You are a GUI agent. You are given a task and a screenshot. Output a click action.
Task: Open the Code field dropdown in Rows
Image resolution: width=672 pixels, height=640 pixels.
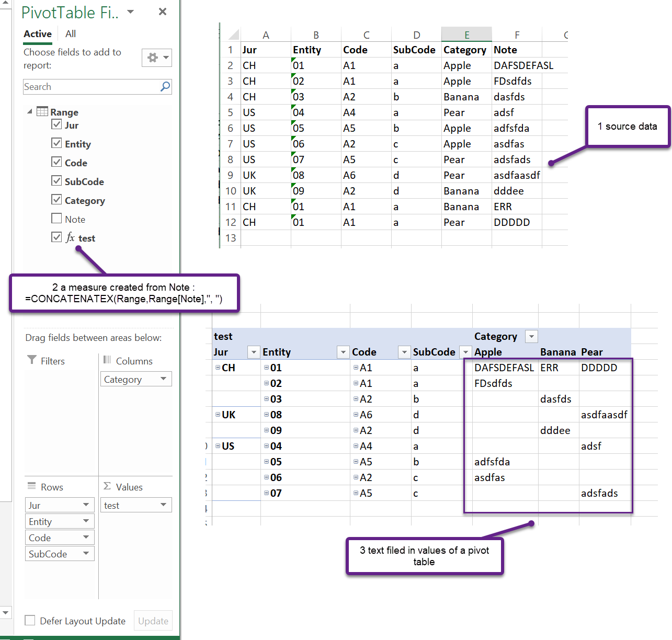pos(86,537)
